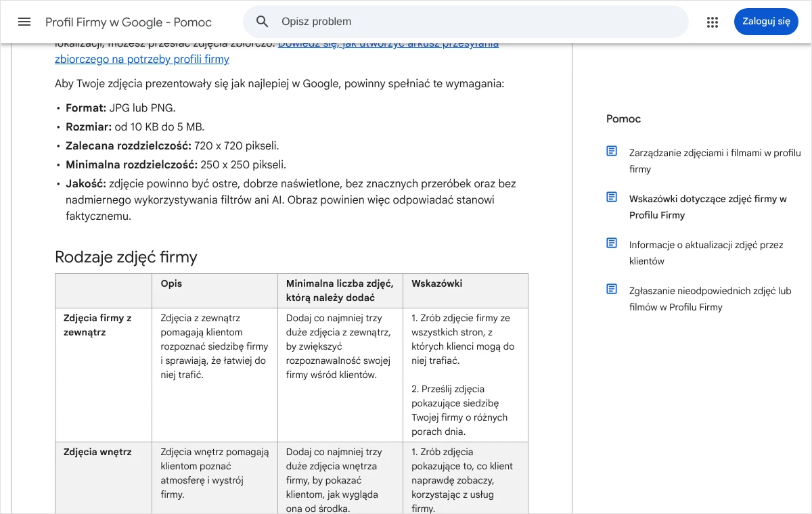This screenshot has height=514, width=812.
Task: Open Zarządzanie zdjęciami i filmami w profilu firmy
Action: (x=715, y=161)
